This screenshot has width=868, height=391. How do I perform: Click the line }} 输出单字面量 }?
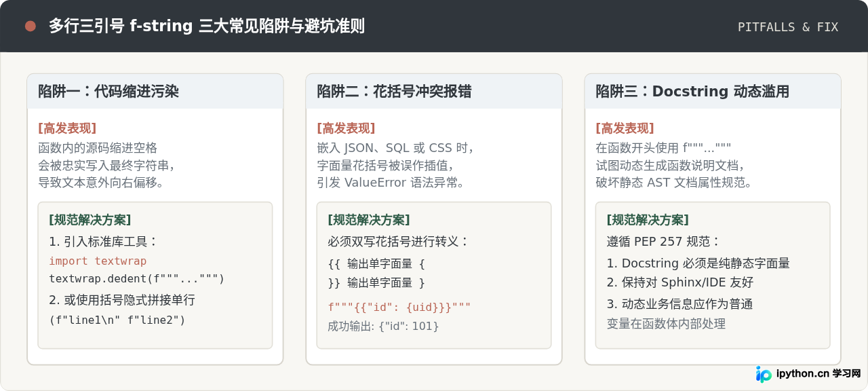click(376, 283)
